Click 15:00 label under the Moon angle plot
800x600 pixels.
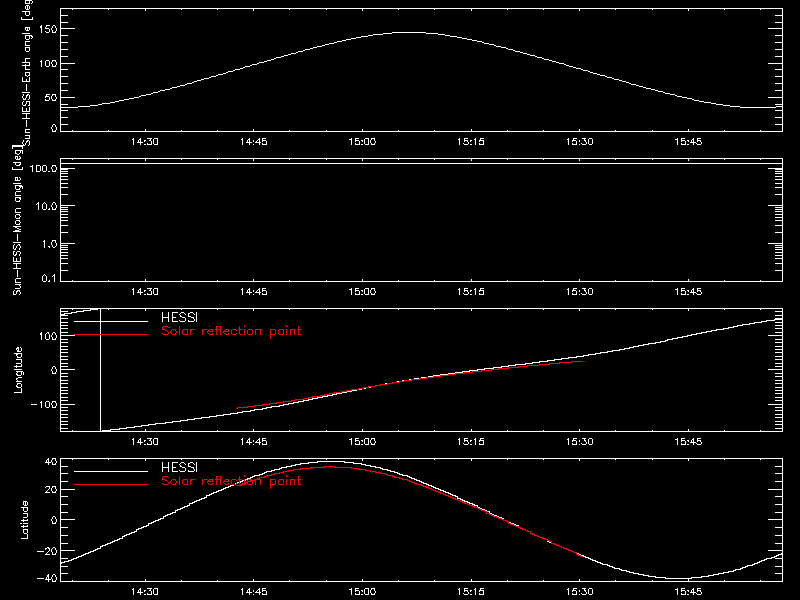click(x=362, y=292)
